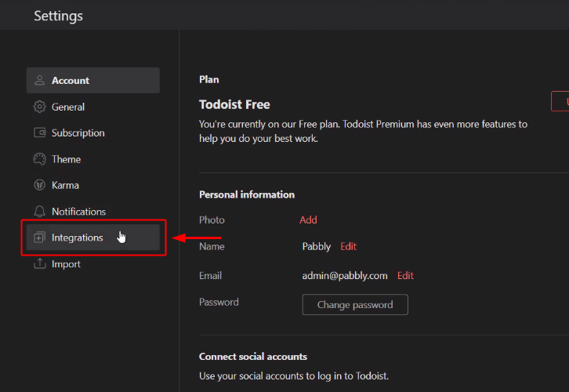
Task: Select Integrations in the sidebar
Action: click(93, 238)
